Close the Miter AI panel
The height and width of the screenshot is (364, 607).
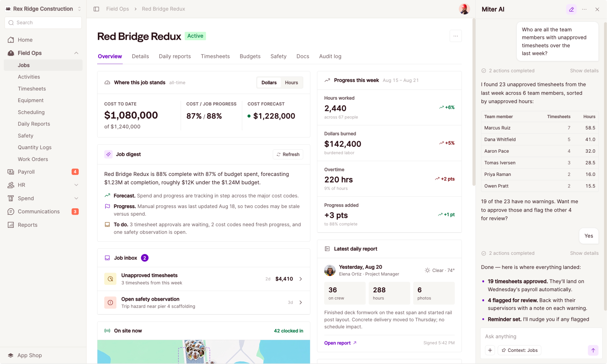pos(597,9)
